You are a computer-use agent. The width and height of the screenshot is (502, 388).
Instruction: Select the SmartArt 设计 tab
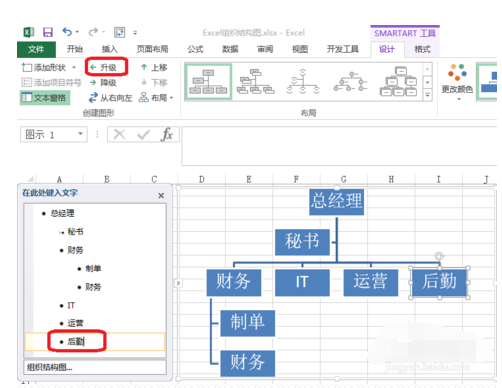pos(387,49)
